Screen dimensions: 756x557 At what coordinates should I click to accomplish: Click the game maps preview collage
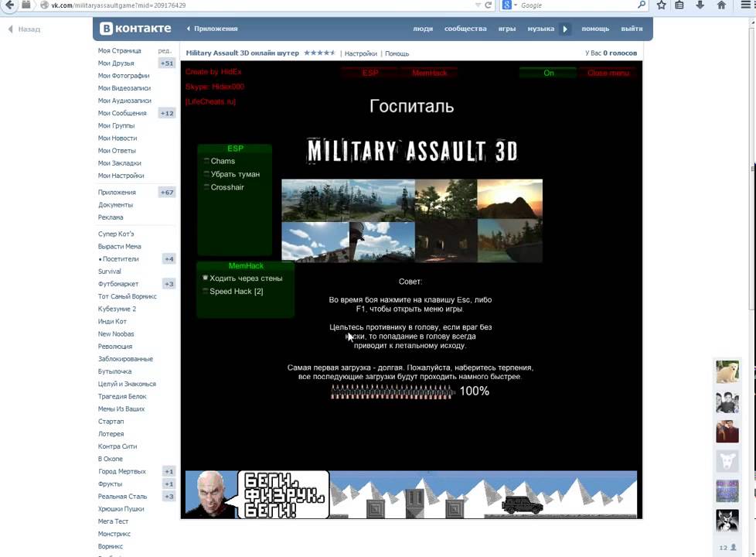(412, 221)
